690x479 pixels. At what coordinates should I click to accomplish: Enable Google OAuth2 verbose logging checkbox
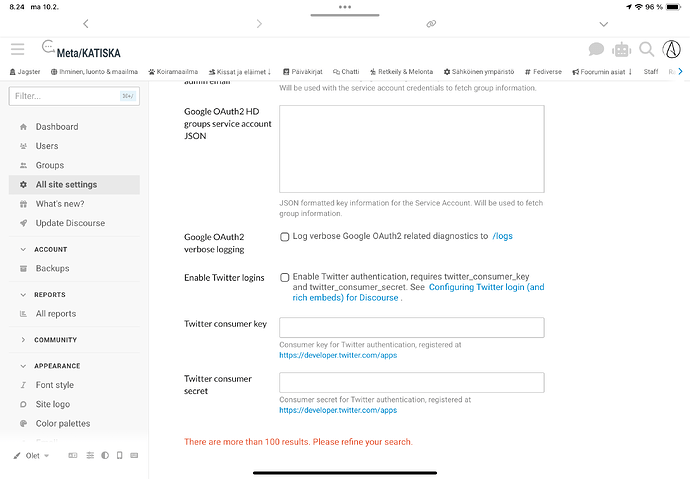(285, 237)
